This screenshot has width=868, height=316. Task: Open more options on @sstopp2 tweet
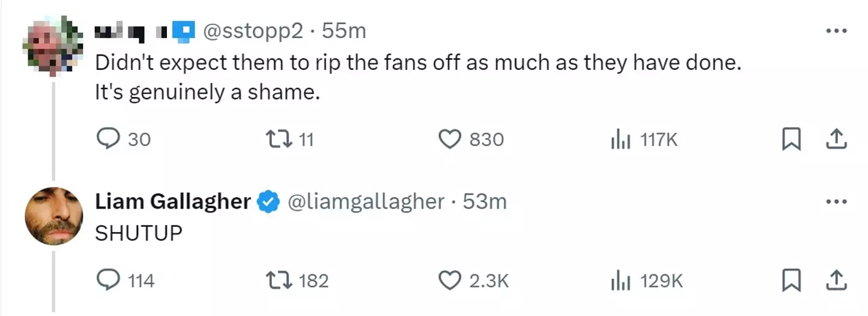(836, 30)
